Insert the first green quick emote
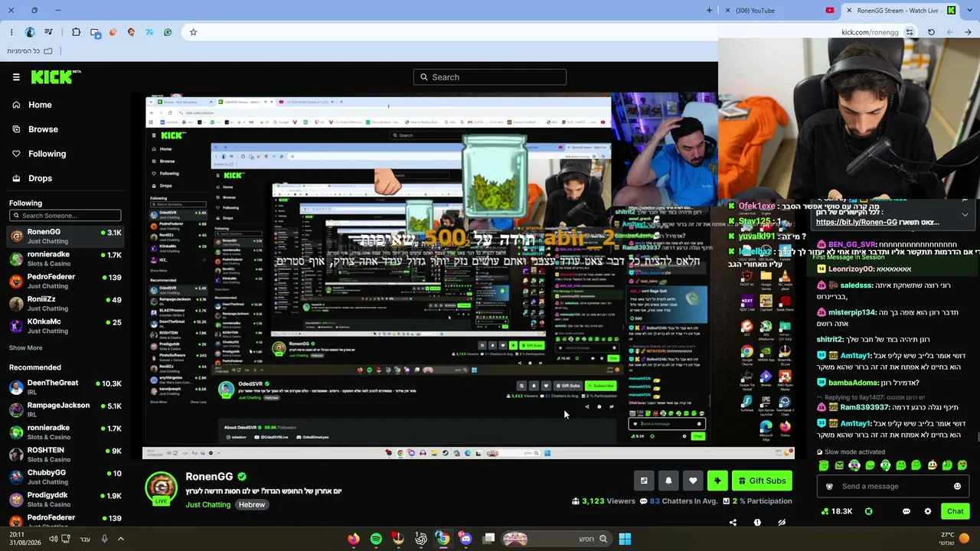 click(824, 465)
